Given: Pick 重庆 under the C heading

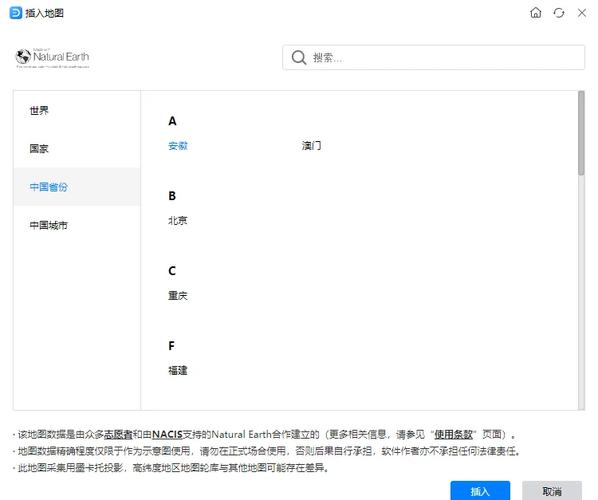Looking at the screenshot, I should click(x=178, y=296).
